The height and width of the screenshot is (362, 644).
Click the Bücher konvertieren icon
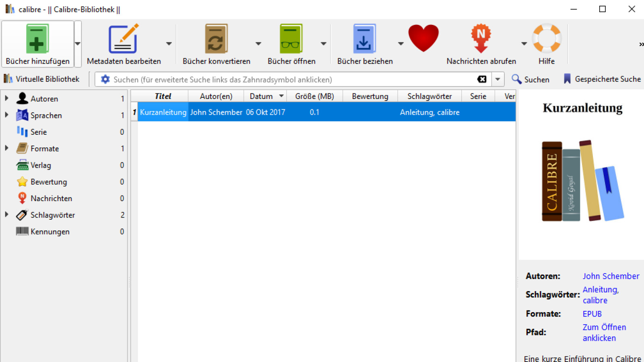click(x=216, y=39)
